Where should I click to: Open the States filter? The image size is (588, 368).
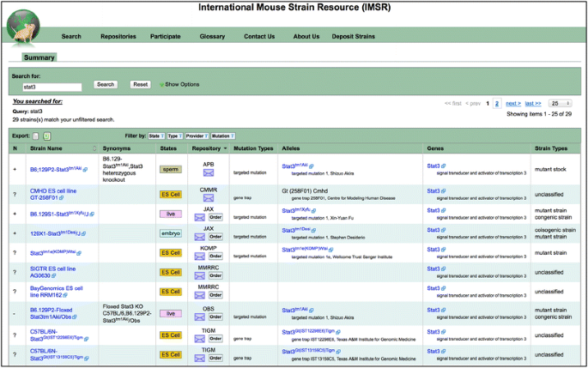point(155,136)
